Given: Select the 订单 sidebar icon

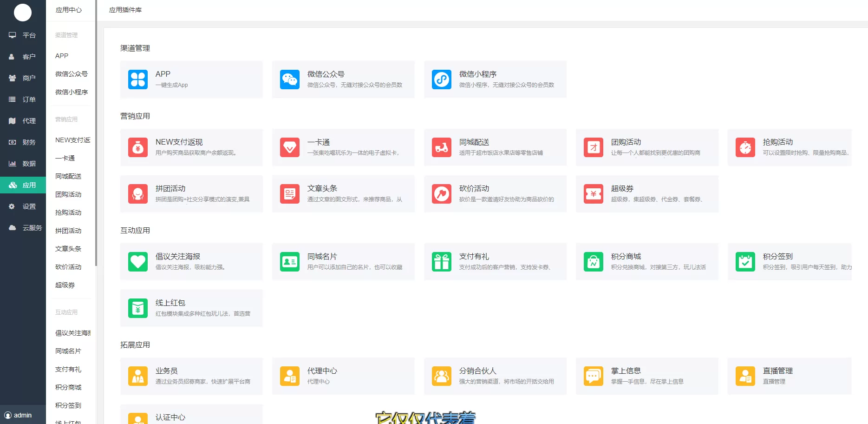Looking at the screenshot, I should pos(12,99).
